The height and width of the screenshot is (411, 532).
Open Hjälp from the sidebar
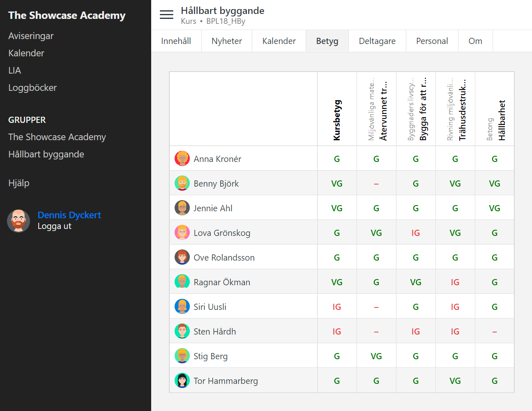pyautogui.click(x=18, y=182)
